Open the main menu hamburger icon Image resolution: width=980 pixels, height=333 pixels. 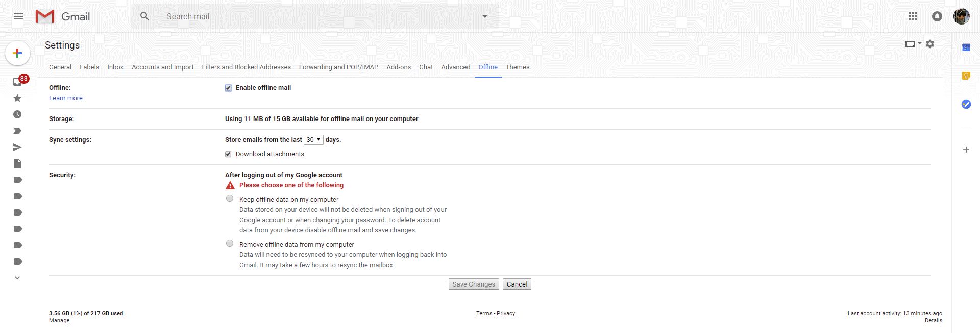click(x=18, y=16)
